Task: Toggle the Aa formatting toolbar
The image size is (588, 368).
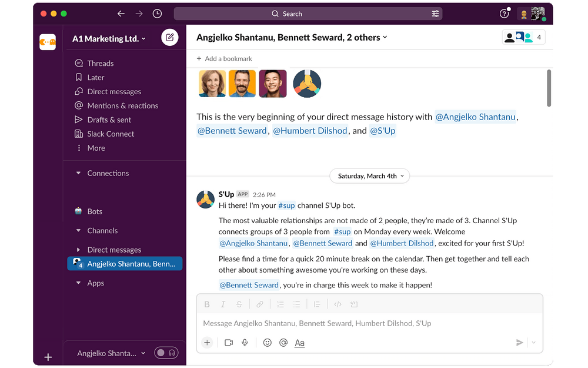Action: 300,343
